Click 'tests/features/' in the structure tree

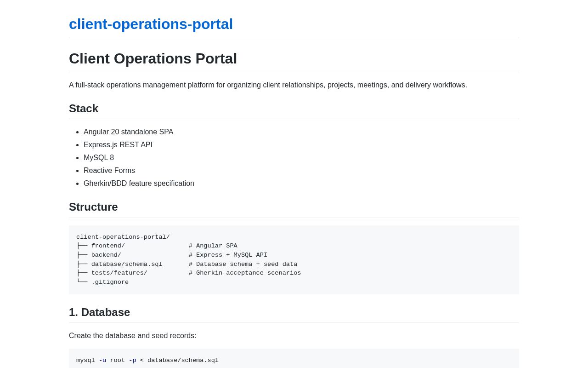pyautogui.click(x=119, y=273)
